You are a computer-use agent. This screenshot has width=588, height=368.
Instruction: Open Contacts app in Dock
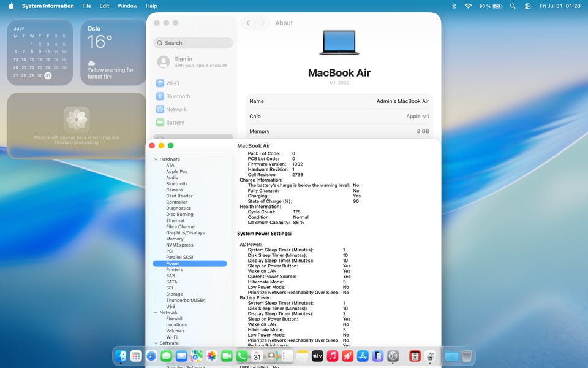tap(272, 356)
